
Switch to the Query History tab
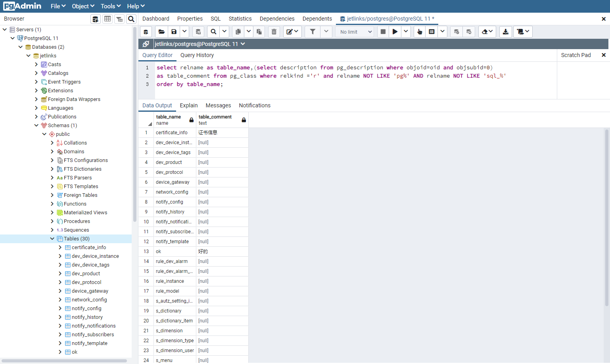tap(197, 55)
